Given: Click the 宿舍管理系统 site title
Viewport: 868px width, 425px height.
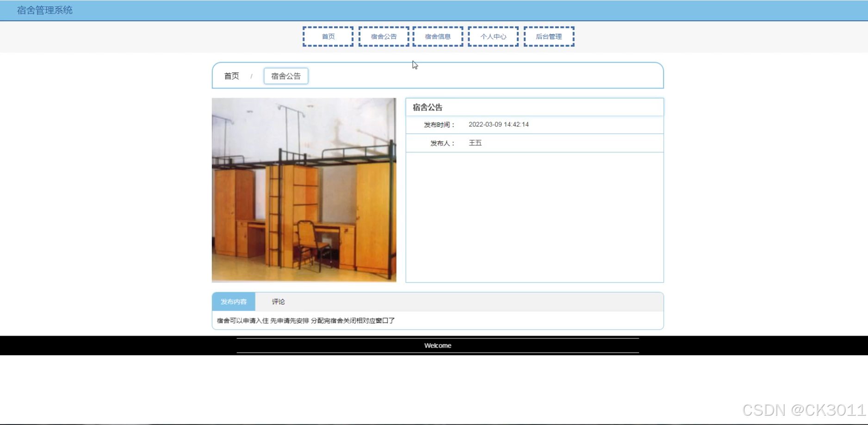Looking at the screenshot, I should tap(44, 10).
